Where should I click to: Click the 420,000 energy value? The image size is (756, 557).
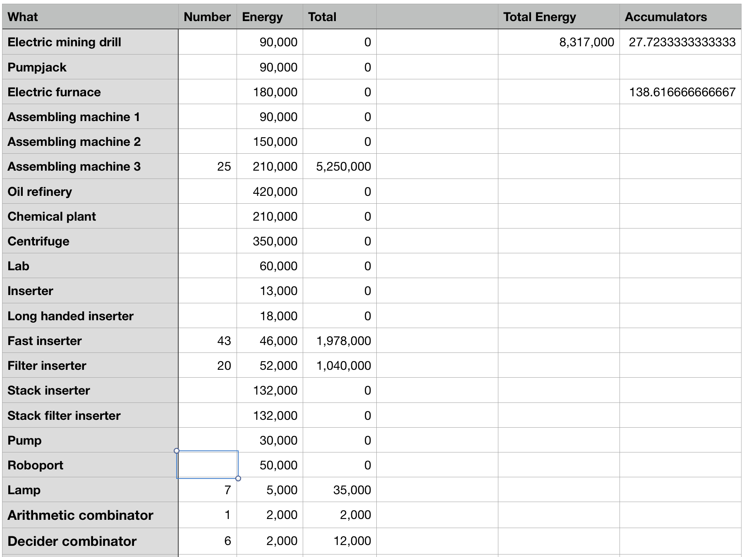270,191
